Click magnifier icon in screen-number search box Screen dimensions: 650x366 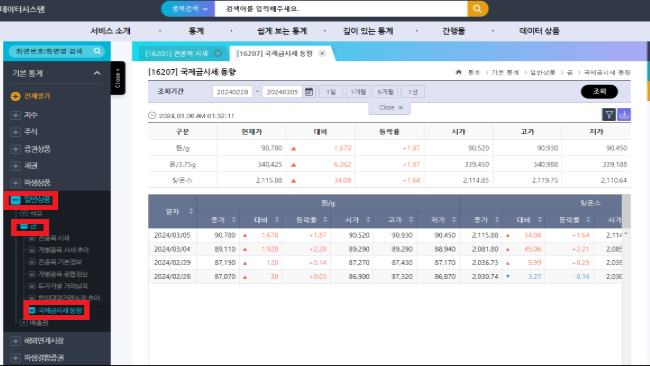tap(97, 51)
